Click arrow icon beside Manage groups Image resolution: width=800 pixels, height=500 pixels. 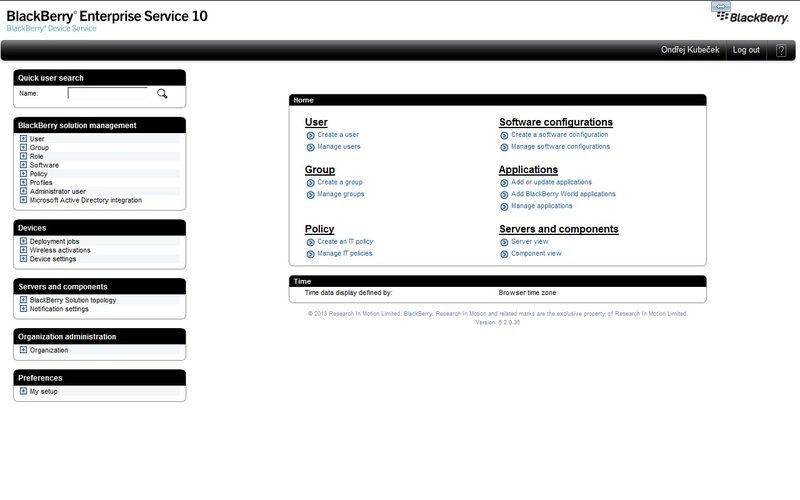(x=310, y=195)
